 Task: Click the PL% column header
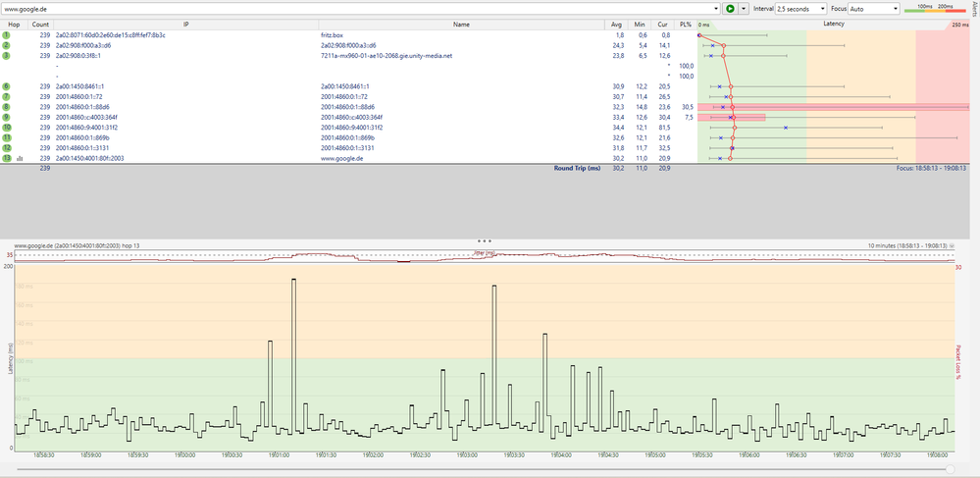[686, 24]
